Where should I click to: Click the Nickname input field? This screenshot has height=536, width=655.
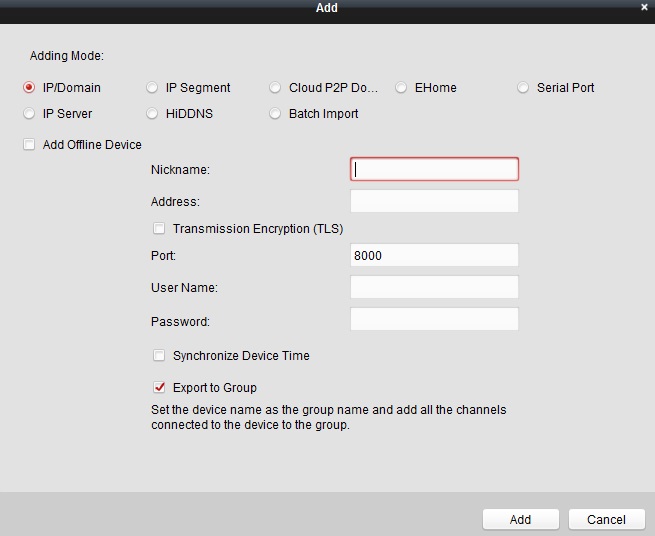(434, 170)
